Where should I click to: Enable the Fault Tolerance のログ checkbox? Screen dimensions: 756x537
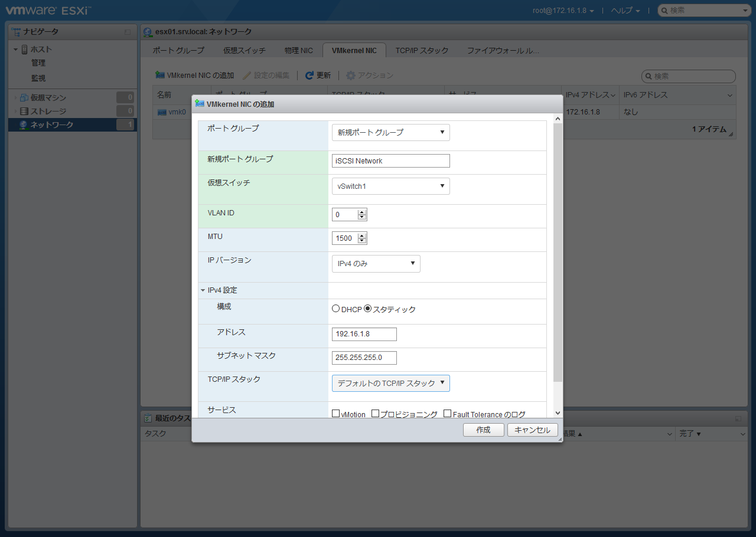[x=448, y=414]
